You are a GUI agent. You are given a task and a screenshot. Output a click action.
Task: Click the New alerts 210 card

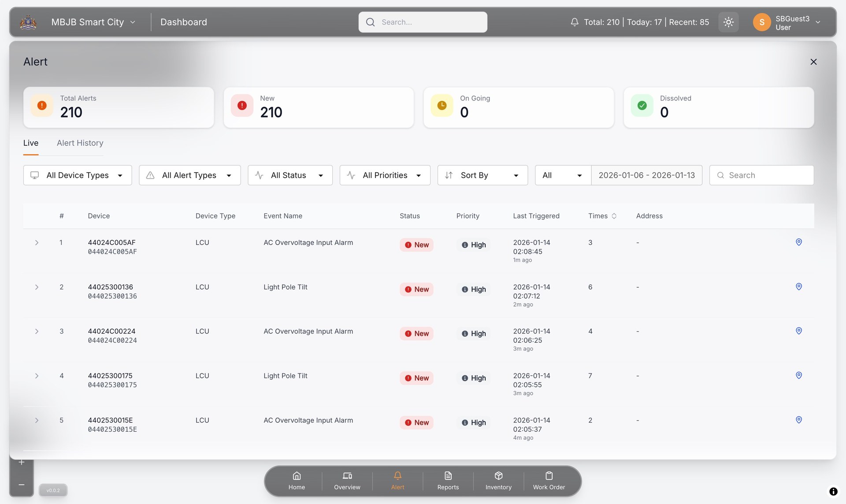tap(319, 107)
